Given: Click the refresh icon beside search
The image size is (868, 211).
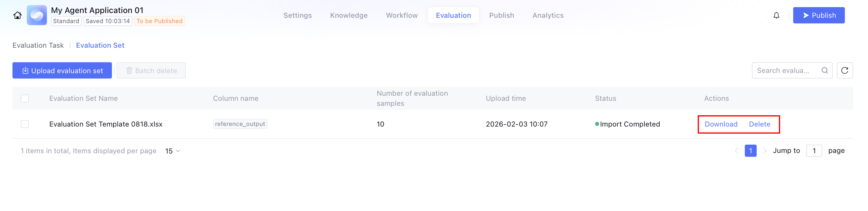Looking at the screenshot, I should [x=845, y=70].
